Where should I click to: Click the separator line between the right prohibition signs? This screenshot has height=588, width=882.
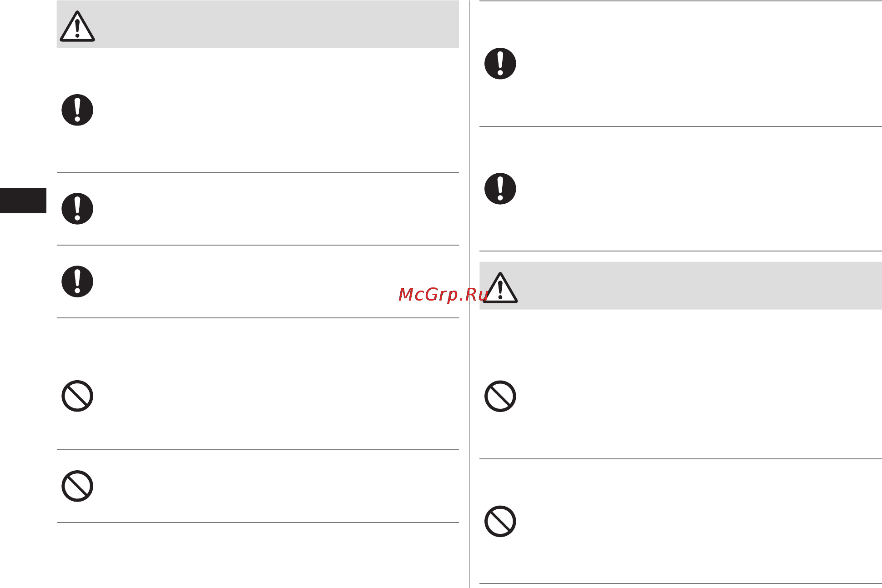(680, 459)
